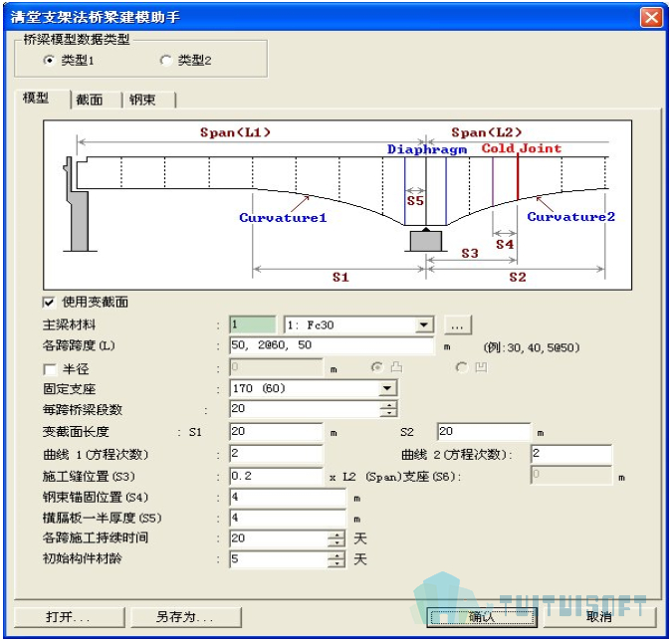This screenshot has width=672, height=642.
Task: Click the 各跨跨度 (L) input field
Action: click(332, 345)
